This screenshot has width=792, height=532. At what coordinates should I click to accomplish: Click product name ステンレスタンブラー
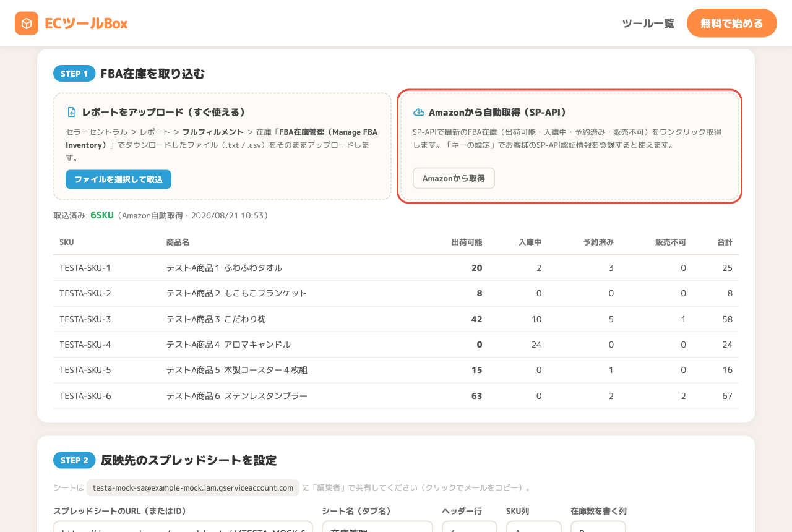(x=266, y=396)
